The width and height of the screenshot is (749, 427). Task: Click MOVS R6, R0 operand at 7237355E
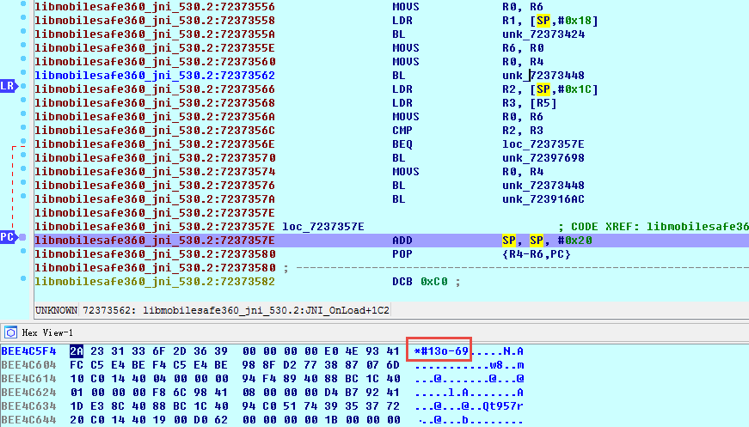pos(523,48)
